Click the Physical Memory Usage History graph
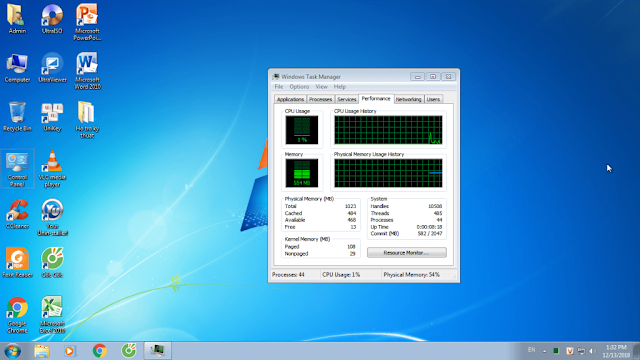Viewport: 640px width, 360px height. tap(388, 173)
